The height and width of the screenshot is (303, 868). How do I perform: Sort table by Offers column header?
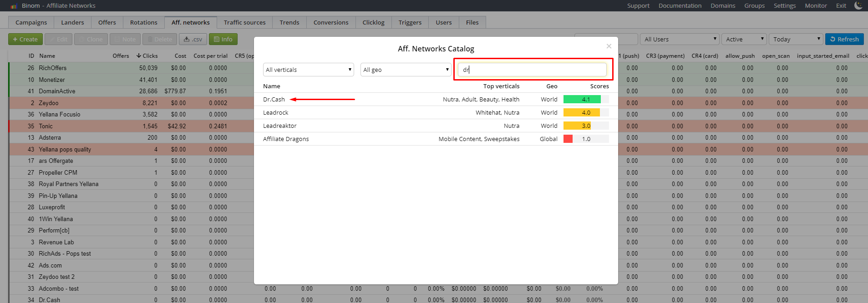pos(121,56)
